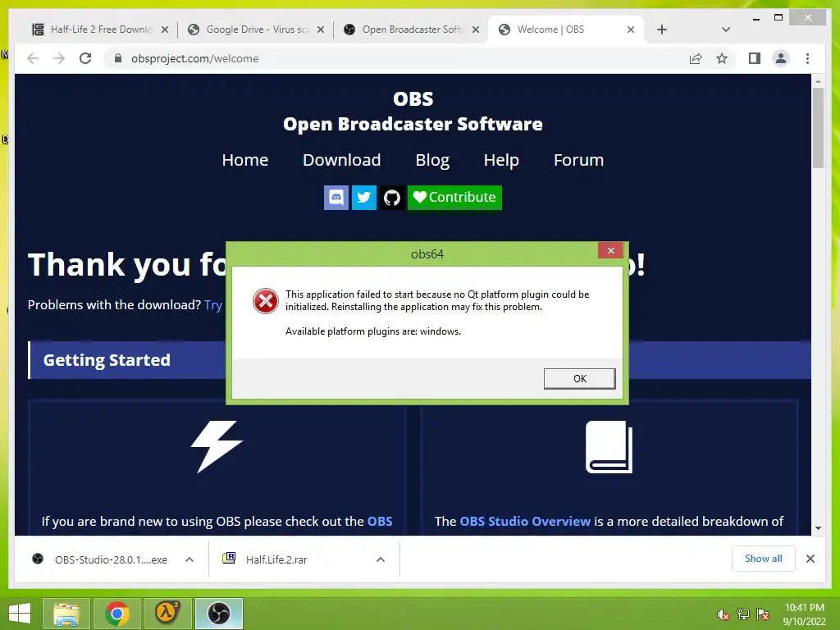Open the OBS Studio Overview link
Screen dimensions: 840x630
(x=525, y=521)
